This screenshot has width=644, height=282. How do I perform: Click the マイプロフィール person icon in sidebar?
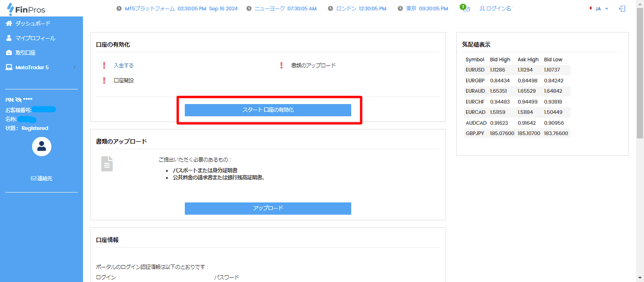(x=9, y=38)
